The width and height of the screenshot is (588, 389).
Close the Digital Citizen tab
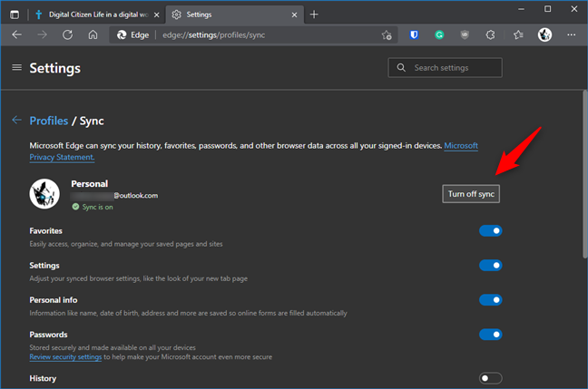157,15
